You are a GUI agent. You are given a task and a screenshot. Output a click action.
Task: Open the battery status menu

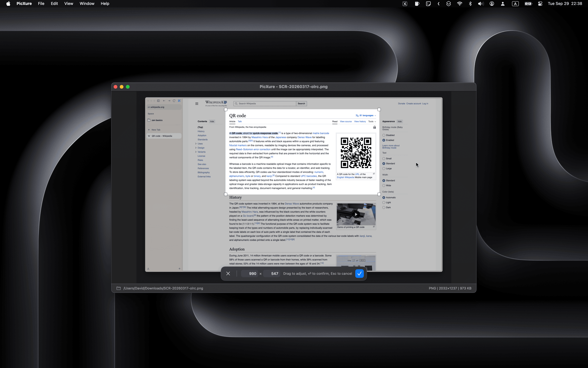tap(528, 4)
